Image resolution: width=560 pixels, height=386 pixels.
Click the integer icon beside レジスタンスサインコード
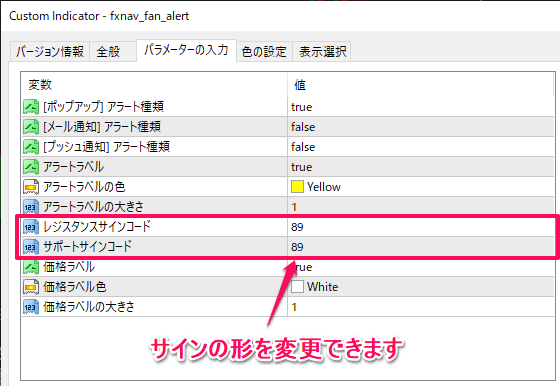click(x=31, y=227)
